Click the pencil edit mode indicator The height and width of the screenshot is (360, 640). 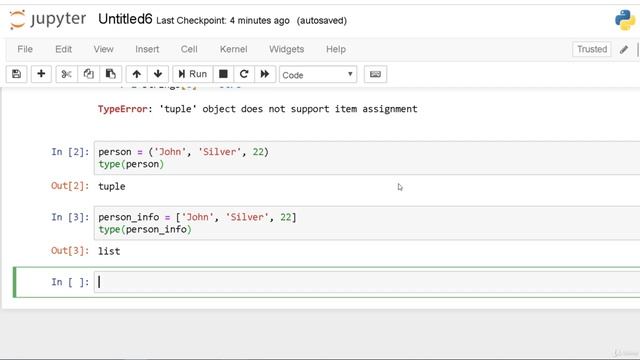click(x=624, y=49)
